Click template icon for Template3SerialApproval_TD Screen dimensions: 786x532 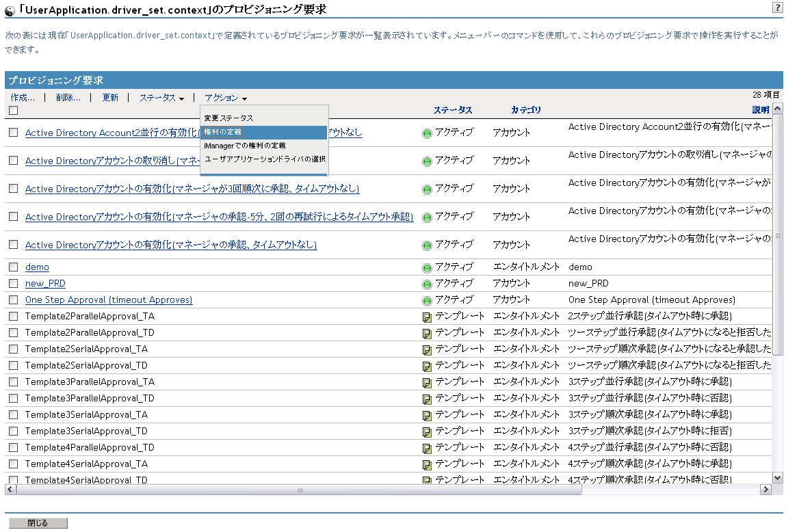click(427, 431)
